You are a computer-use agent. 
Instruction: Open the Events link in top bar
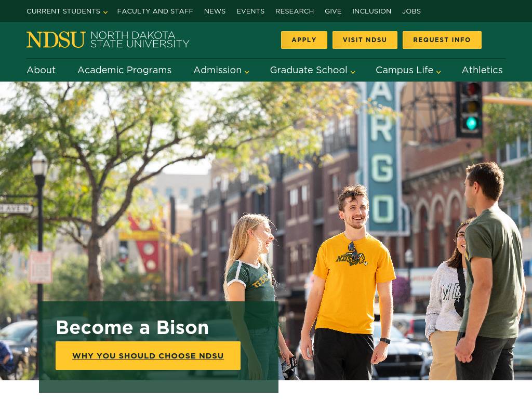pos(250,11)
